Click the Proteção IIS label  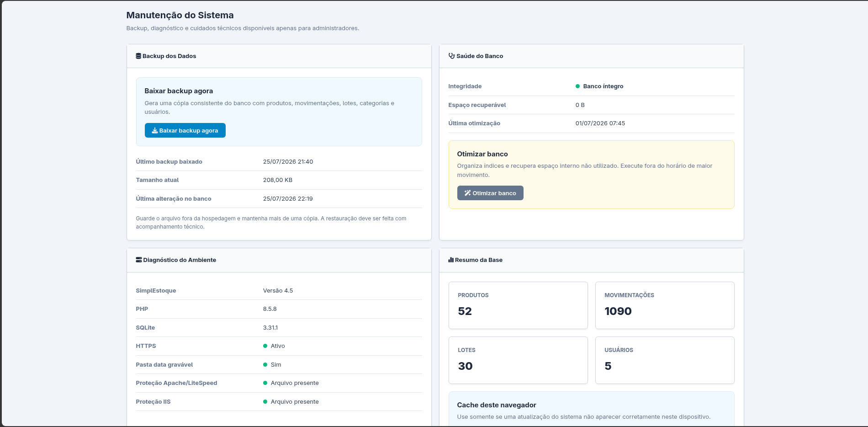[x=153, y=401]
